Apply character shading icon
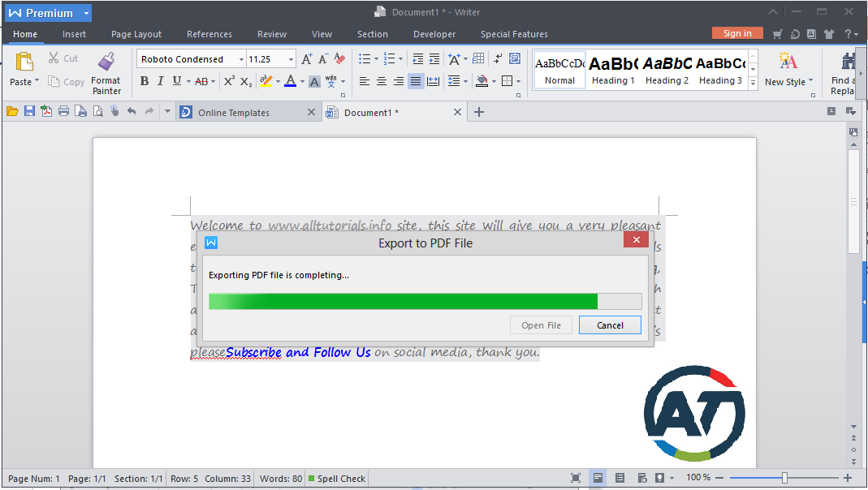This screenshot has width=868, height=490. coord(314,82)
